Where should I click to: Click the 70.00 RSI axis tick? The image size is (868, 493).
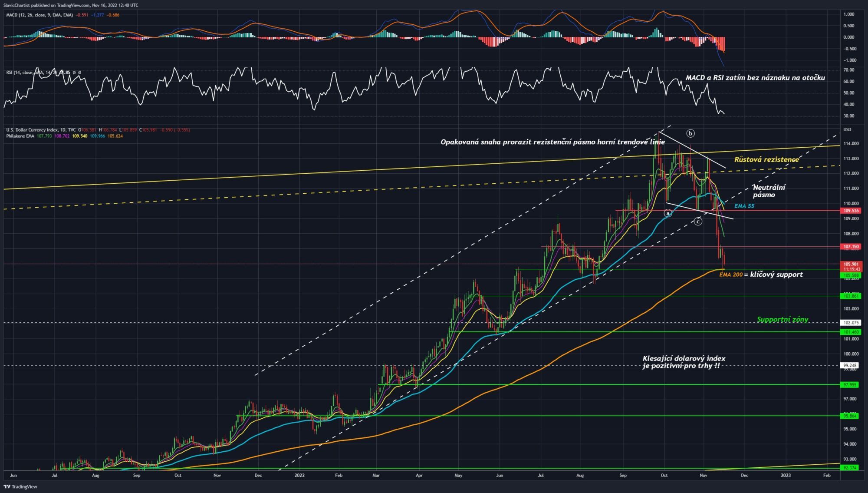click(x=849, y=70)
